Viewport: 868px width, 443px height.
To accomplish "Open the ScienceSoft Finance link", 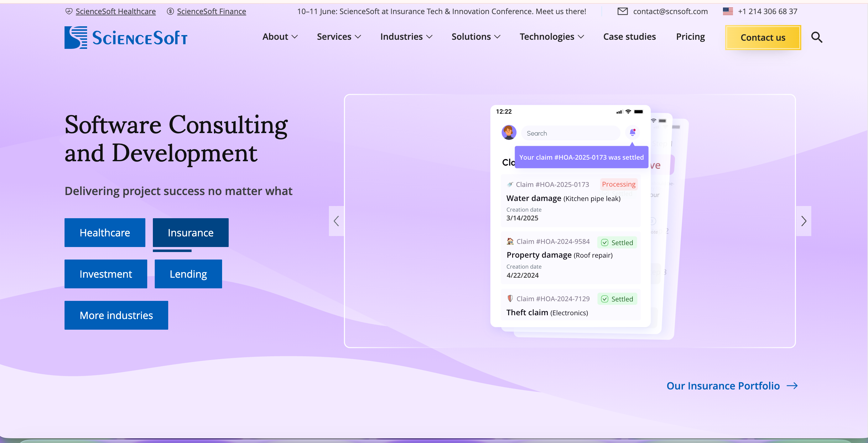I will click(x=212, y=12).
